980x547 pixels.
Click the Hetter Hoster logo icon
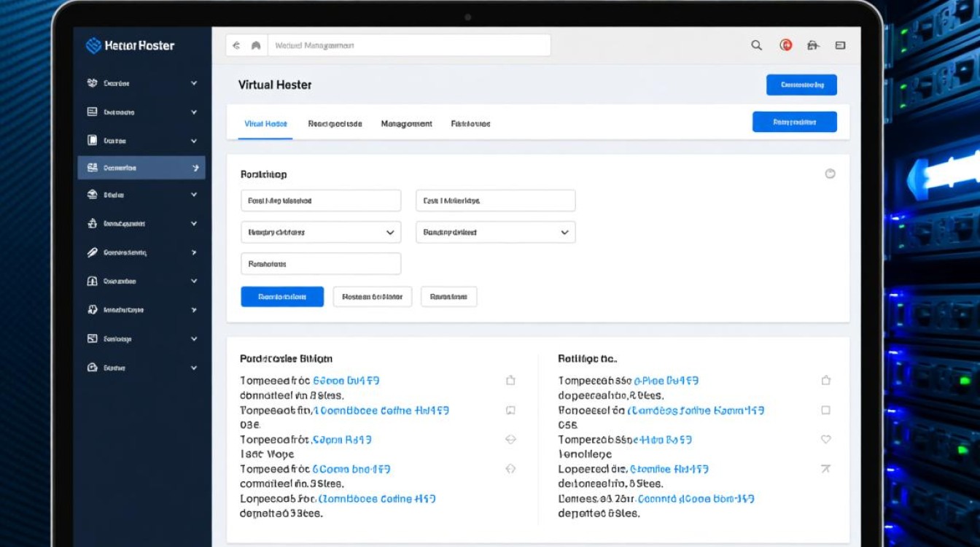point(93,45)
